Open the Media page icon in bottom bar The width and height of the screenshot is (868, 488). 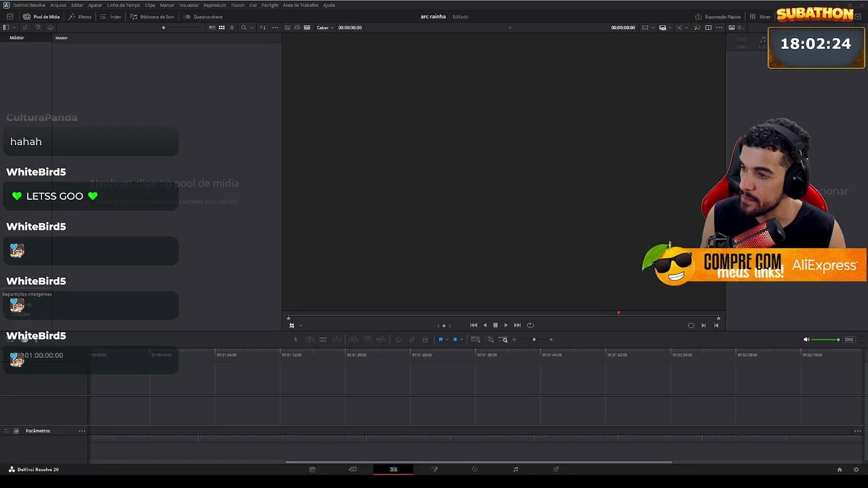point(313,469)
